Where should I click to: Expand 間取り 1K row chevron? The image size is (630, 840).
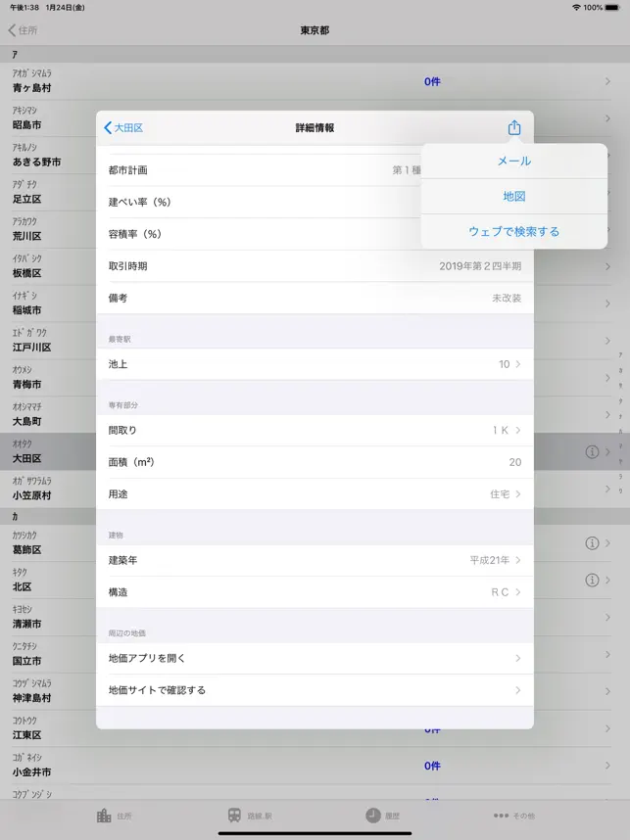tap(518, 430)
